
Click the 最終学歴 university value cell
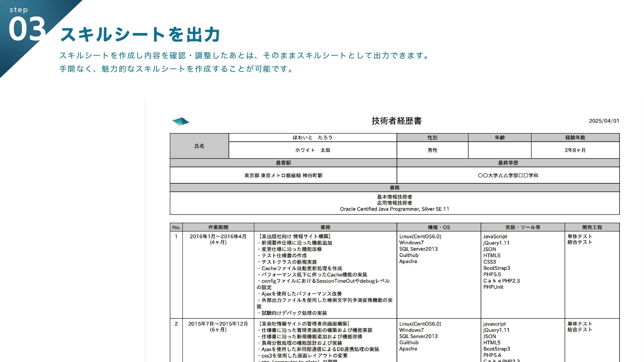[508, 176]
